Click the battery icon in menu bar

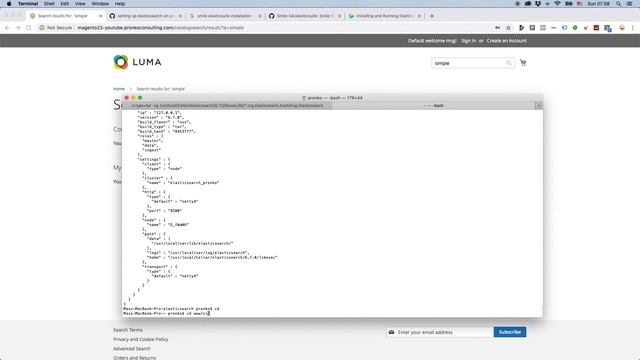click(x=569, y=4)
